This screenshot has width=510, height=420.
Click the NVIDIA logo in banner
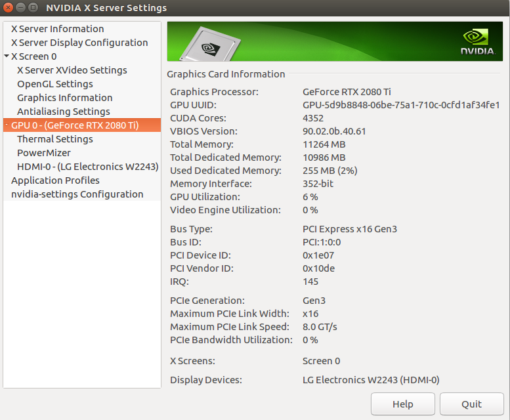tap(478, 42)
